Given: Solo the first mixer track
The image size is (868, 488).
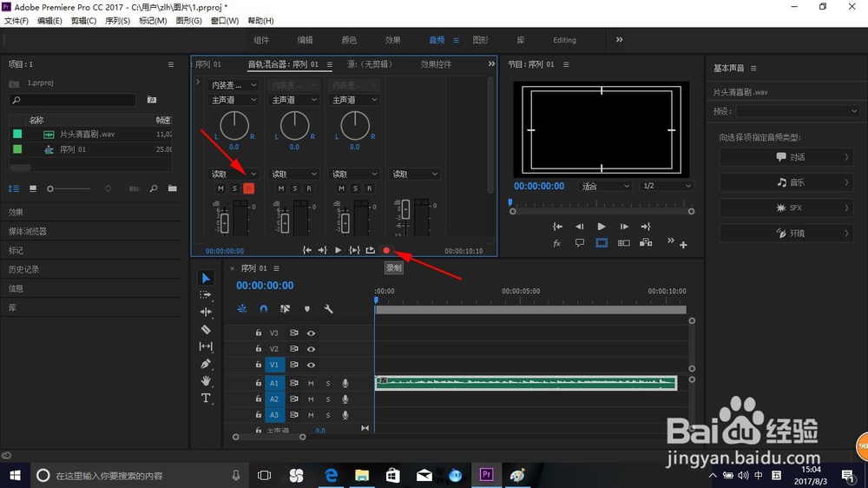Looking at the screenshot, I should (x=234, y=189).
